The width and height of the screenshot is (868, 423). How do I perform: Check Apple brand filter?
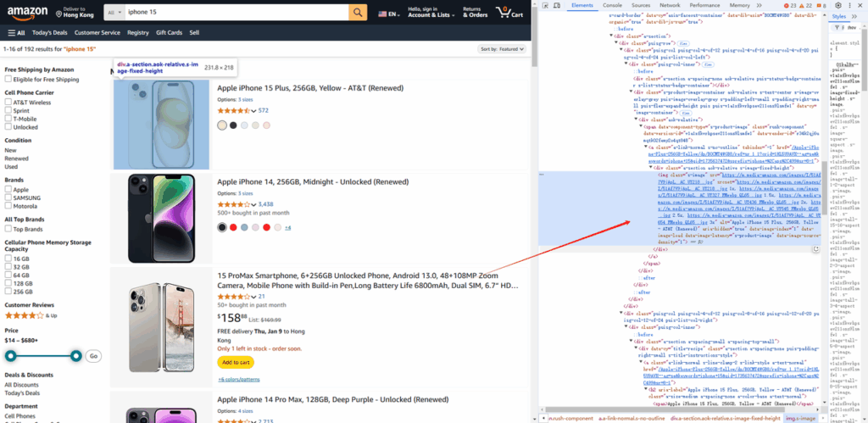[x=8, y=189]
